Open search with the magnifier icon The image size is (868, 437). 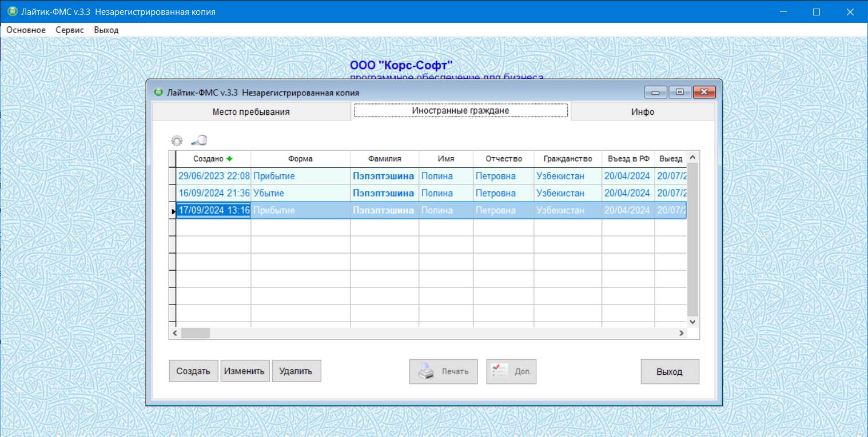point(199,140)
